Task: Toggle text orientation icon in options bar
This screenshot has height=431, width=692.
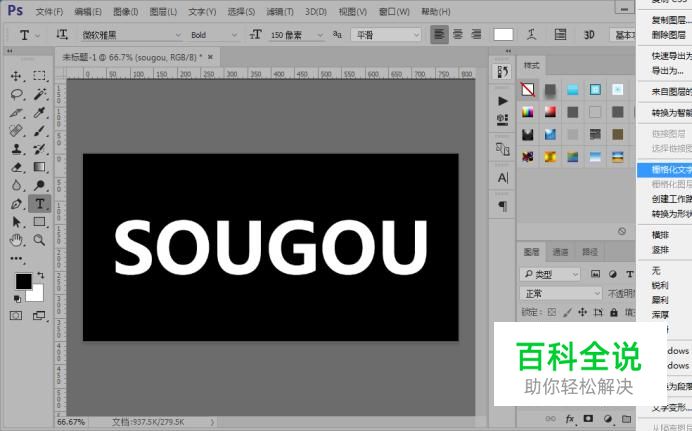Action: point(62,34)
